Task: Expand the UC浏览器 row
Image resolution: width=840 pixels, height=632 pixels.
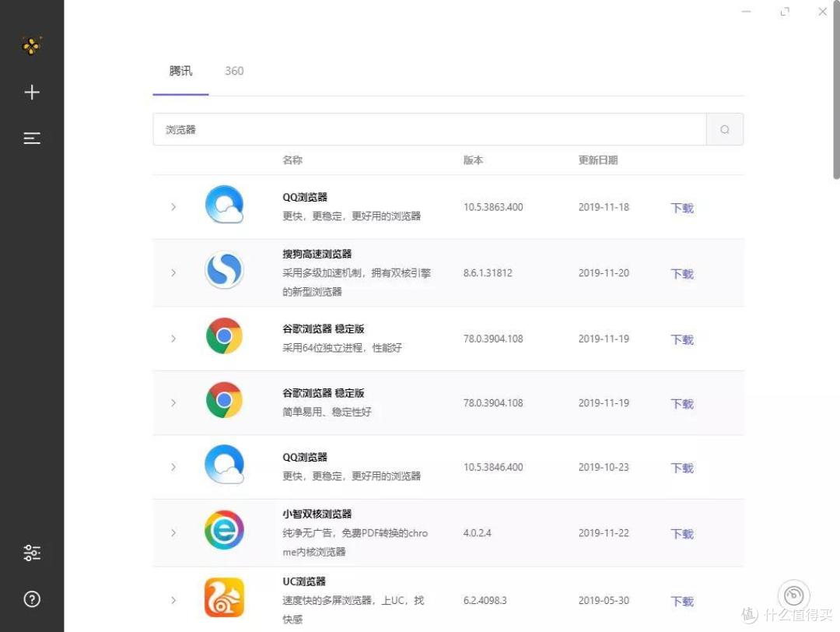Action: (x=173, y=600)
